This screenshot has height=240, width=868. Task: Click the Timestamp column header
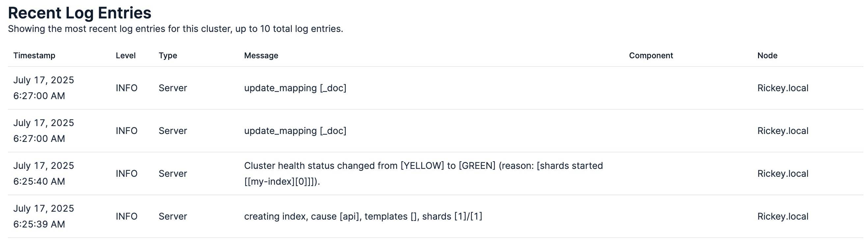pyautogui.click(x=34, y=56)
